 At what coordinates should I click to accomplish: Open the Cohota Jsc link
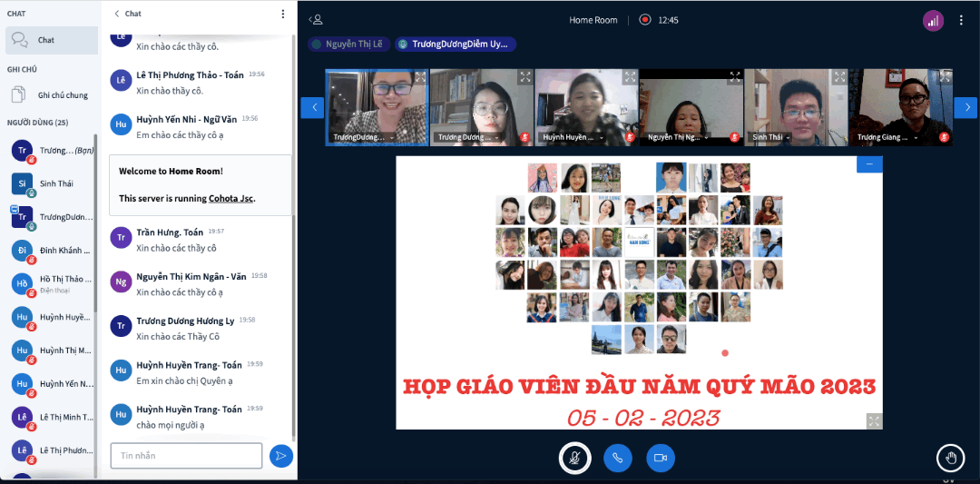[230, 198]
